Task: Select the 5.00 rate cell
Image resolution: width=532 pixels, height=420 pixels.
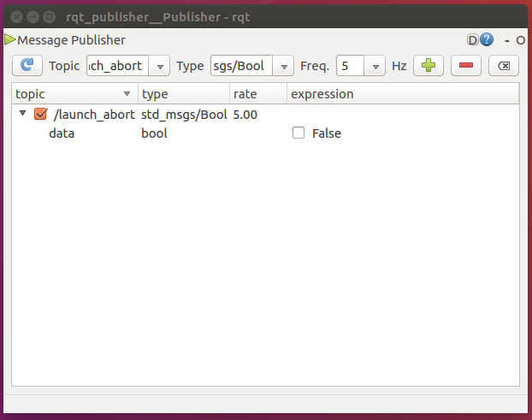Action: 245,115
